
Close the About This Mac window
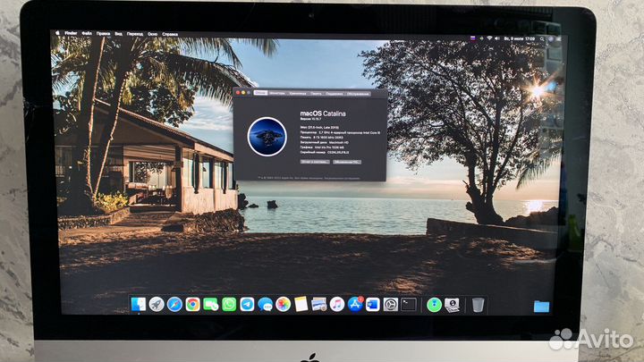[238, 93]
